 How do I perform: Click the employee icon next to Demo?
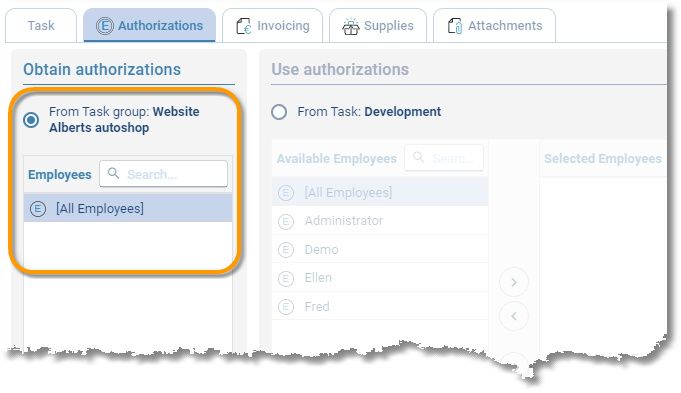coord(286,250)
